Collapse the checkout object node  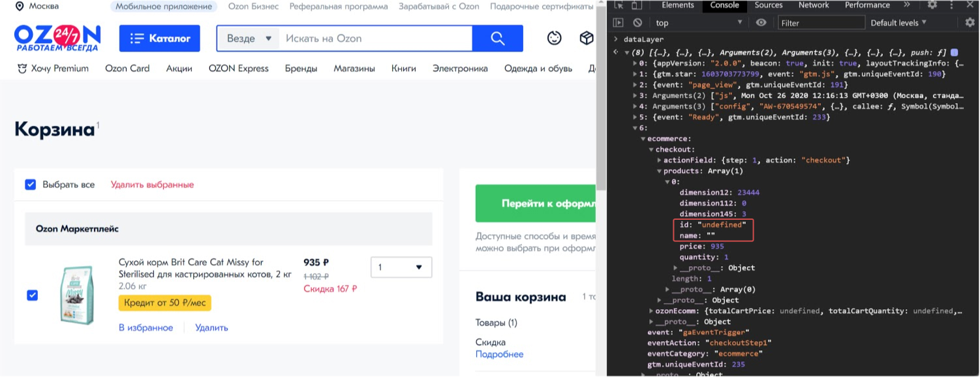click(x=651, y=149)
